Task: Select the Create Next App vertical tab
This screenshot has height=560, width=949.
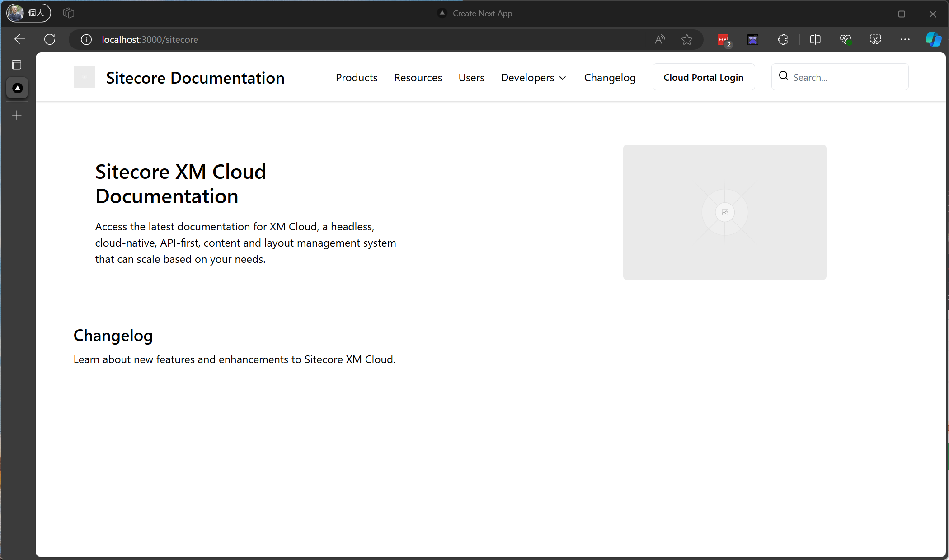Action: click(x=17, y=88)
